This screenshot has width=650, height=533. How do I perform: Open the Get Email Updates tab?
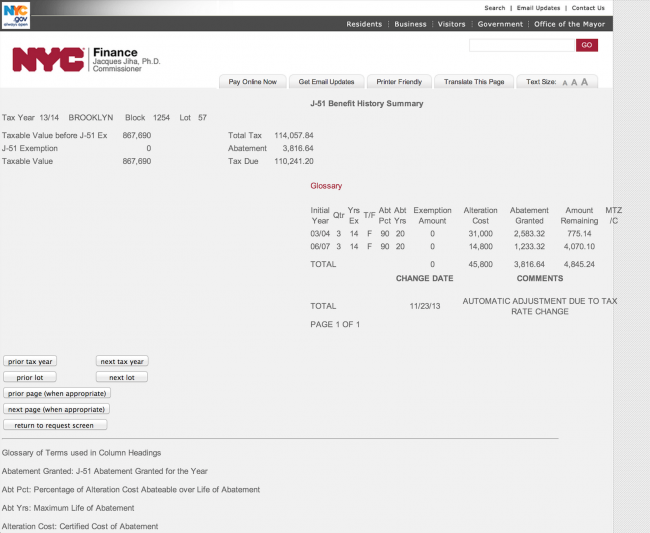click(x=326, y=82)
